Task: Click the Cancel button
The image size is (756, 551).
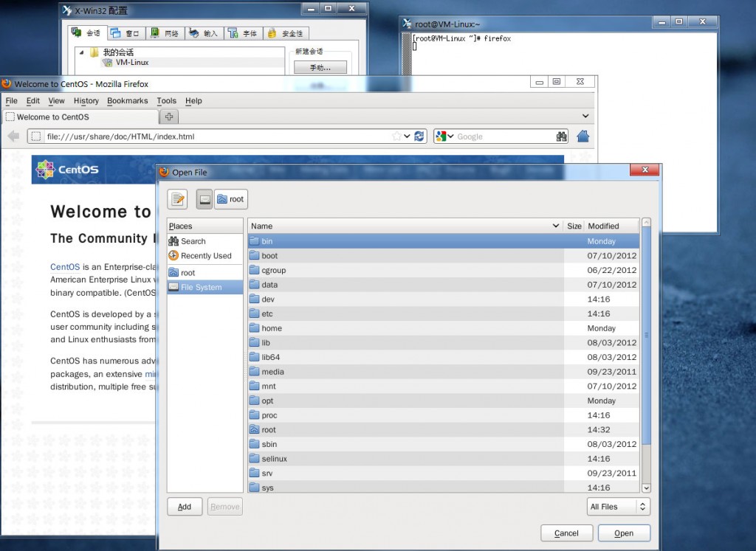Action: point(566,533)
